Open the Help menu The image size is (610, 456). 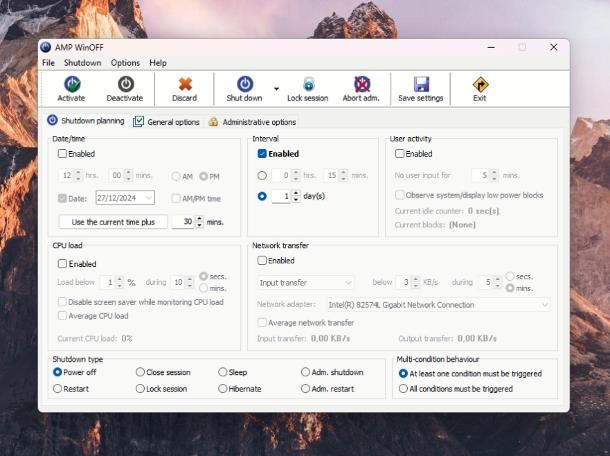point(158,63)
